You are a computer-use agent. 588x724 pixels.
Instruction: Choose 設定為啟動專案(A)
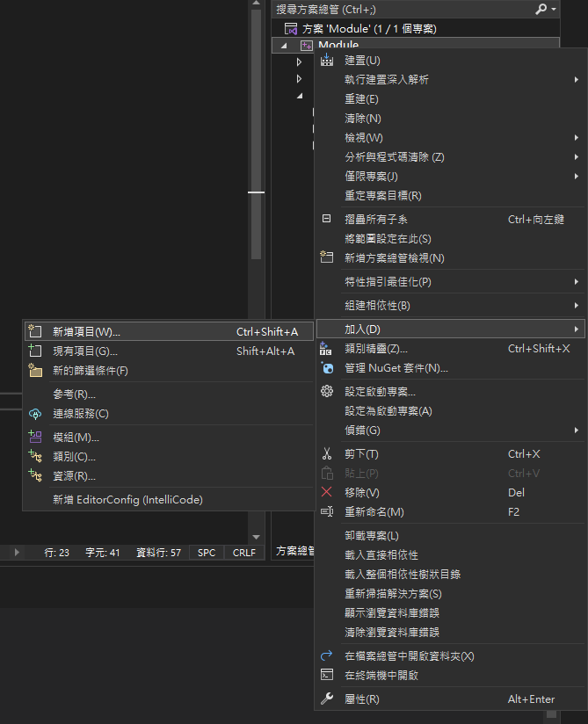point(450,411)
